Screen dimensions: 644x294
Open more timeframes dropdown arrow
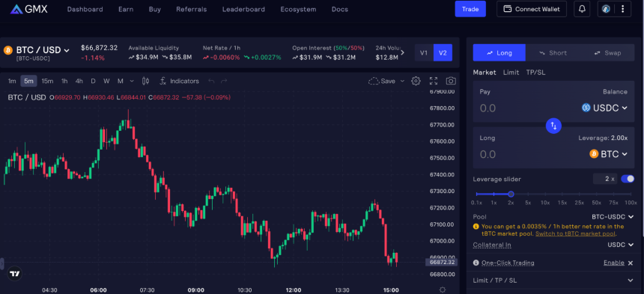pyautogui.click(x=132, y=82)
